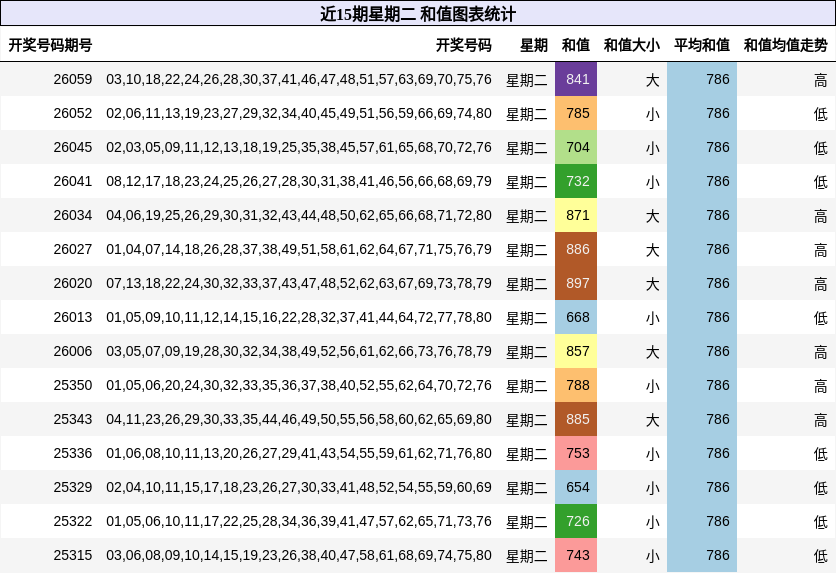Click the green 732 sum cell
Viewport: 836px width, 573px height.
[576, 181]
